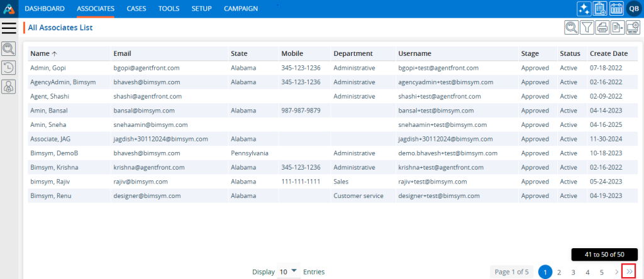Sort by the Name column header
The height and width of the screenshot is (279, 644).
(x=40, y=53)
